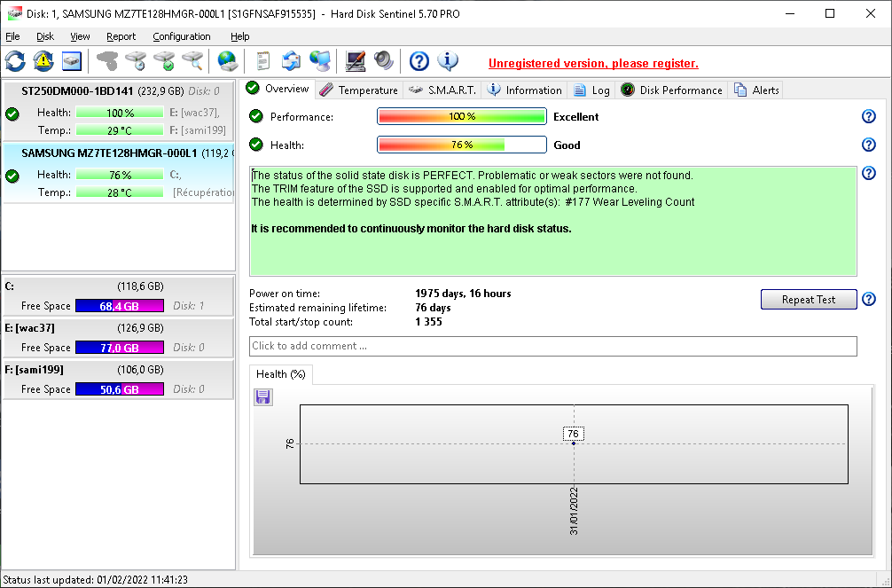The width and height of the screenshot is (892, 588).
Task: Click the green status icon of ST250DM000 disk
Action: 12,114
